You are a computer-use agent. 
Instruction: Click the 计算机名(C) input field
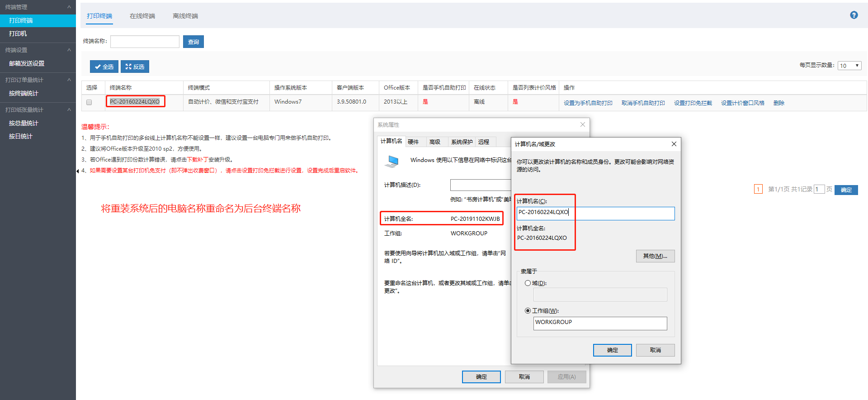[x=595, y=214]
